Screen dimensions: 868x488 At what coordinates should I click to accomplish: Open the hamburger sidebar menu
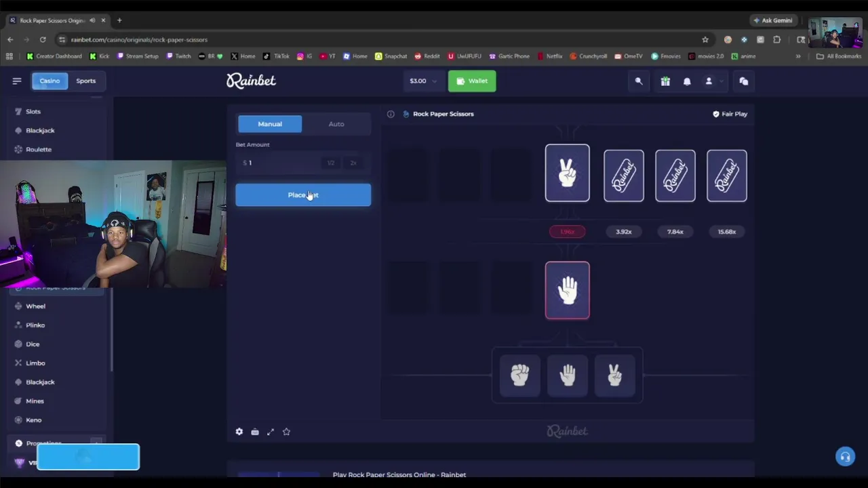[17, 81]
